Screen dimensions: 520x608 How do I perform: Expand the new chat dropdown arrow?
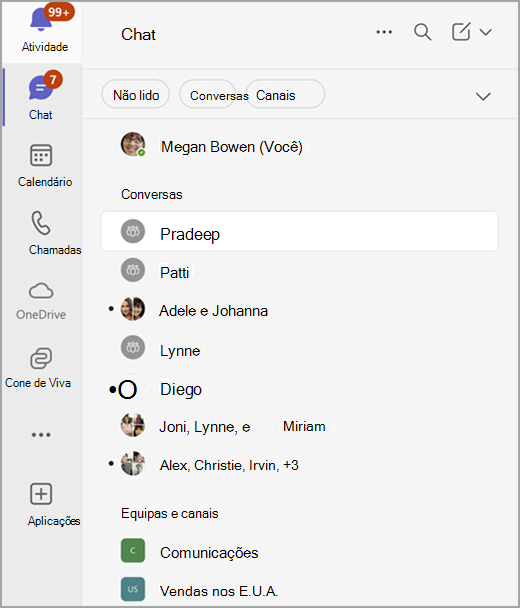485,32
